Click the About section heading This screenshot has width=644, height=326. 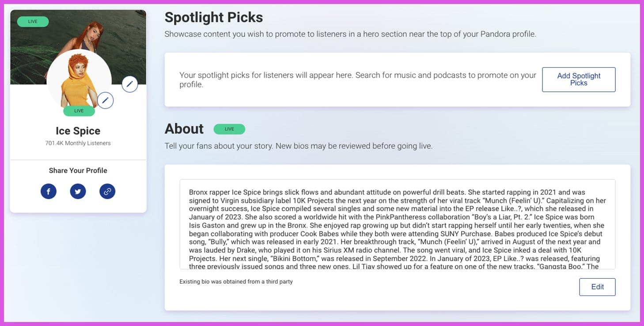click(x=184, y=129)
